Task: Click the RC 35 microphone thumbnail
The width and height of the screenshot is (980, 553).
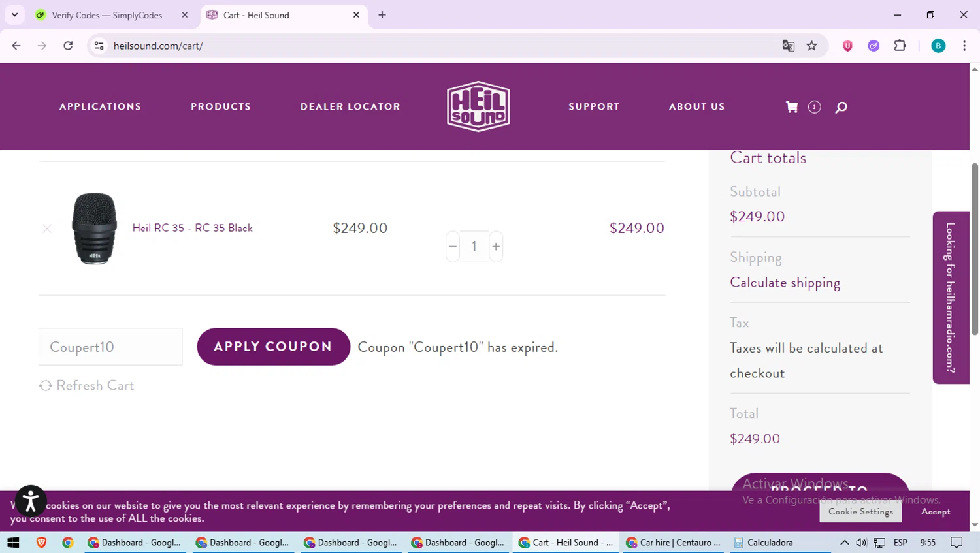Action: point(94,229)
